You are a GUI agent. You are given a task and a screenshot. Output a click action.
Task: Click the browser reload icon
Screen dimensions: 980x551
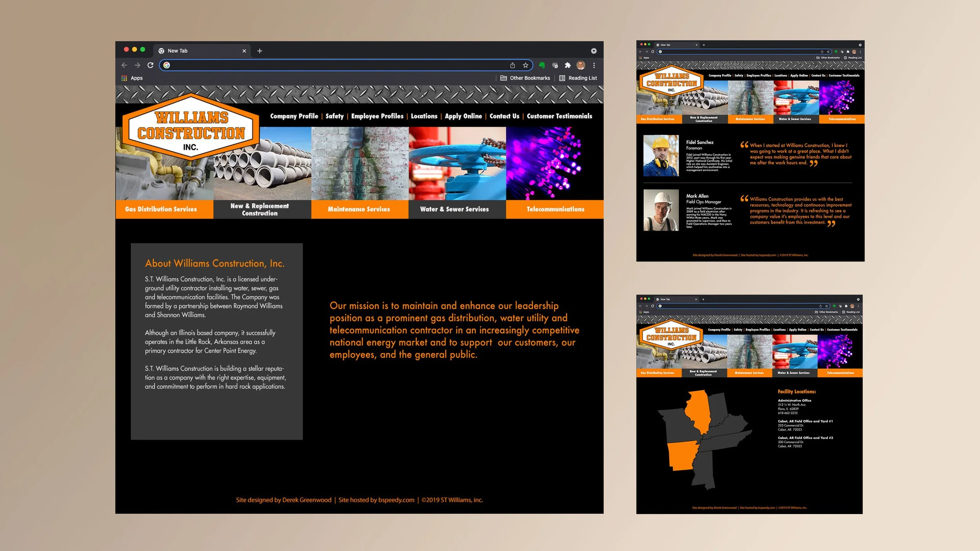coord(150,65)
